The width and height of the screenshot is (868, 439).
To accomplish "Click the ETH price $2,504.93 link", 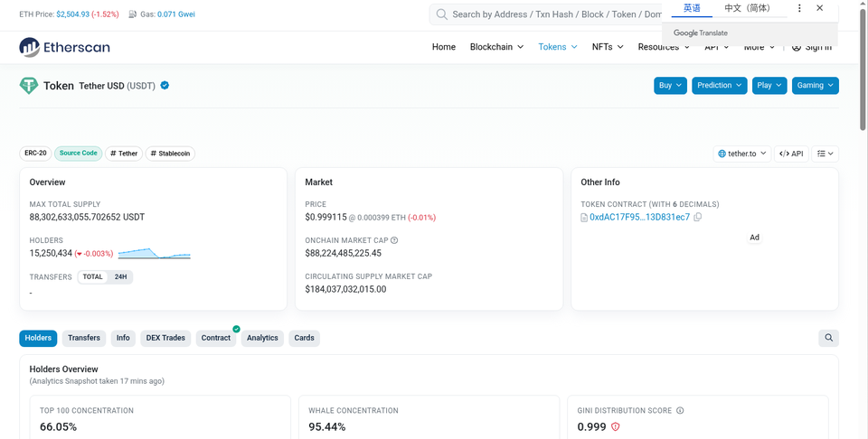I will [72, 14].
